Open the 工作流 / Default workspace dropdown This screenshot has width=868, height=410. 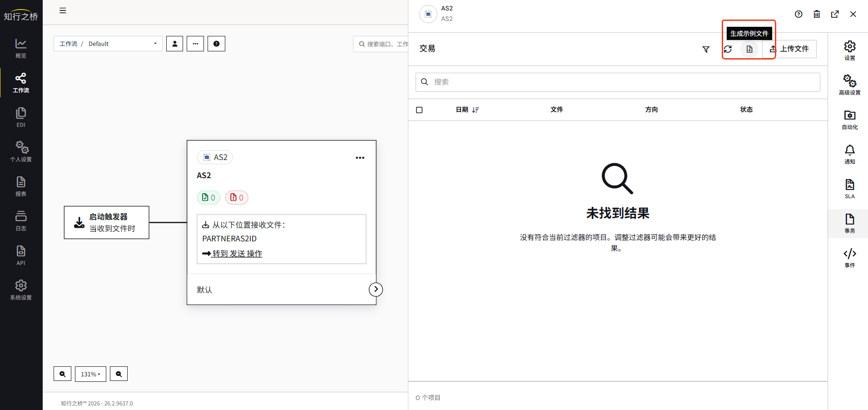[x=108, y=44]
